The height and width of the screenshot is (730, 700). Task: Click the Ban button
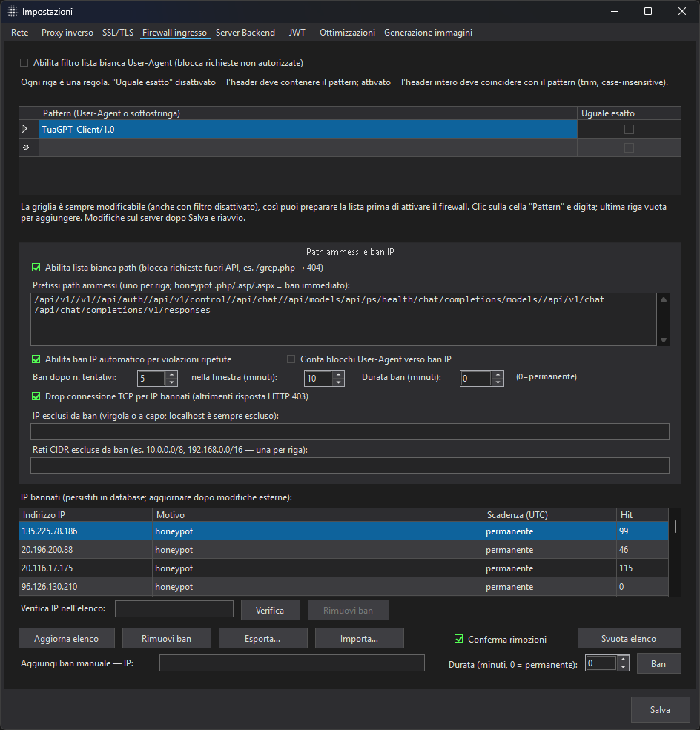pyautogui.click(x=658, y=663)
